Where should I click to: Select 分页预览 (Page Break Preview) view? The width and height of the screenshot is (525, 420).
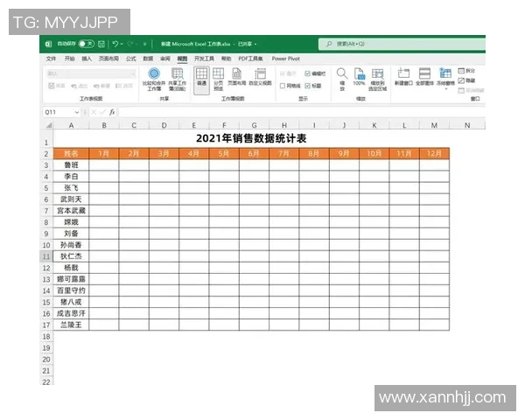coord(218,80)
